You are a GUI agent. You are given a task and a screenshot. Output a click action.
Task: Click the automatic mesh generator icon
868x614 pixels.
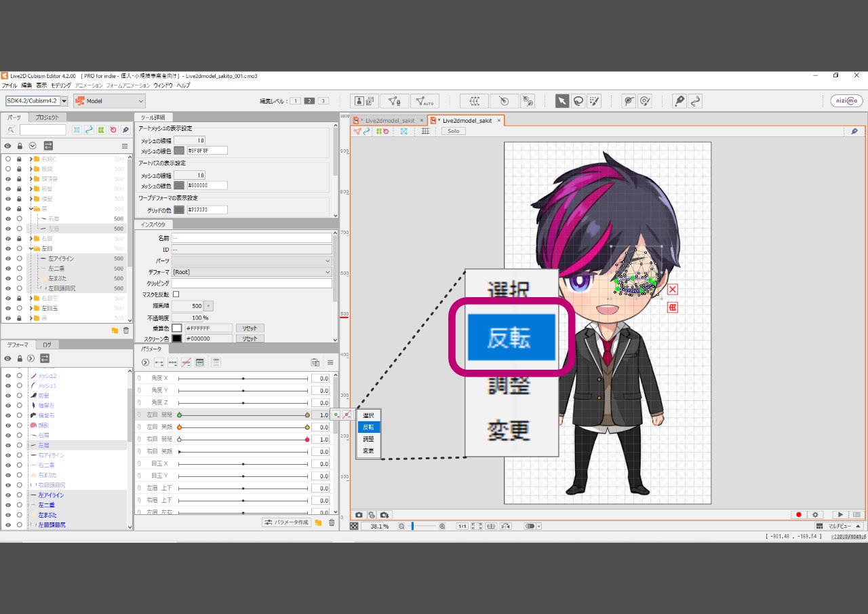(425, 101)
